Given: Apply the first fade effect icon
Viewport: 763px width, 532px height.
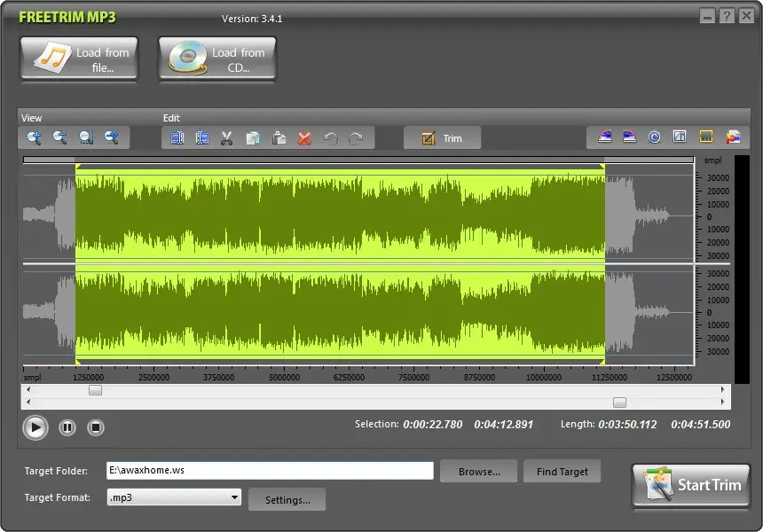Looking at the screenshot, I should tap(605, 137).
